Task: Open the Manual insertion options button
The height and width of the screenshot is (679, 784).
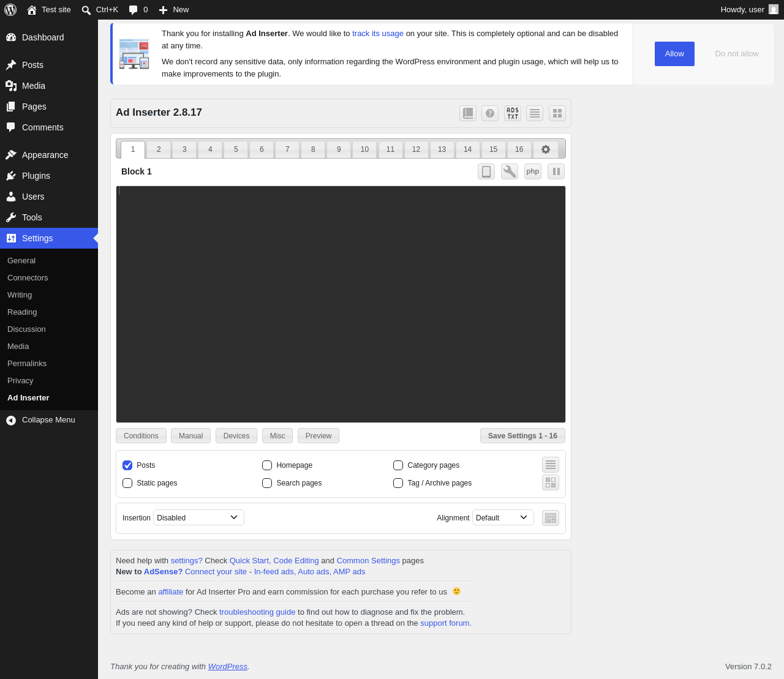Action: pos(190,436)
